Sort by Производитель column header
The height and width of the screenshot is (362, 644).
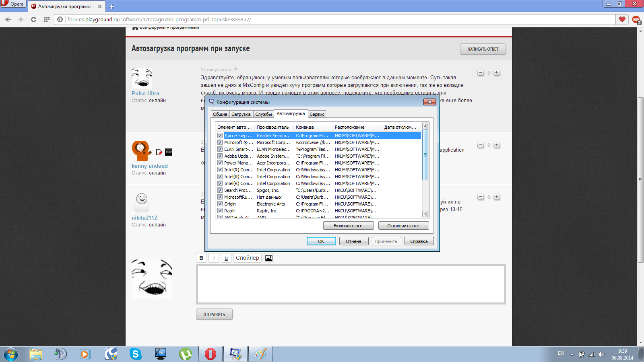point(274,127)
